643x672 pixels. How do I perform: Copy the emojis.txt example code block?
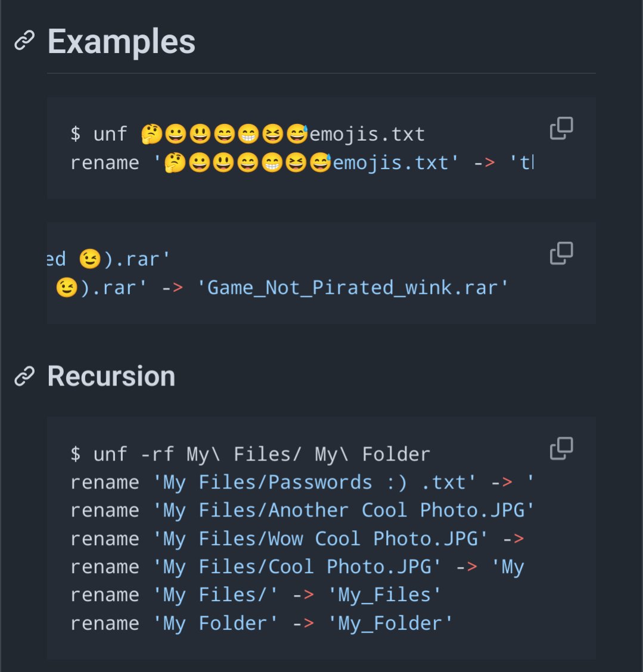pos(561,128)
